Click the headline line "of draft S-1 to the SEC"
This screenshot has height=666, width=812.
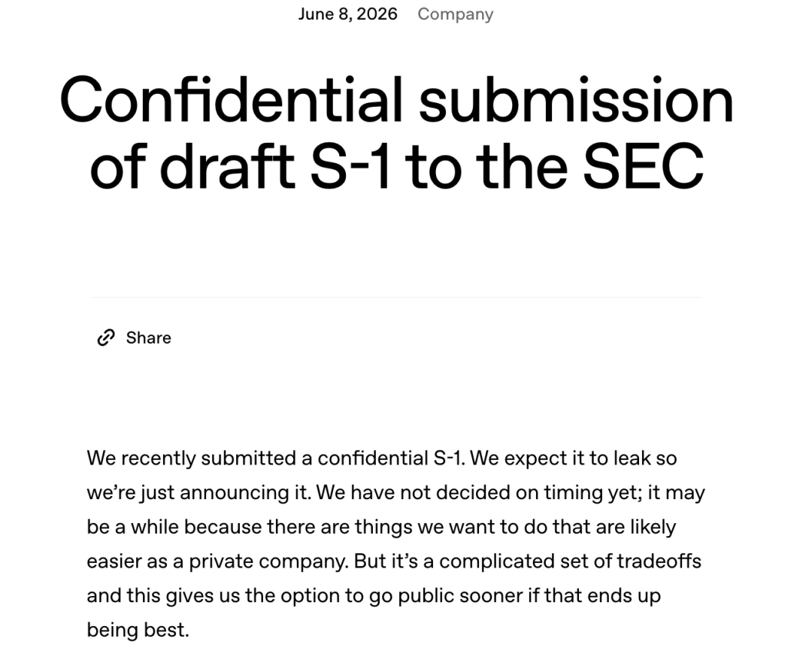tap(397, 165)
